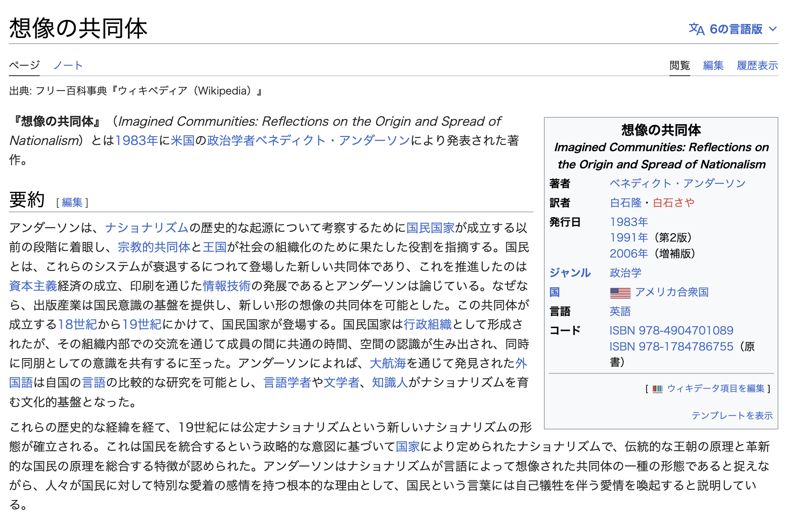Follow the 大航海 link
Viewport: 788px width, 532px height.
[x=388, y=363]
